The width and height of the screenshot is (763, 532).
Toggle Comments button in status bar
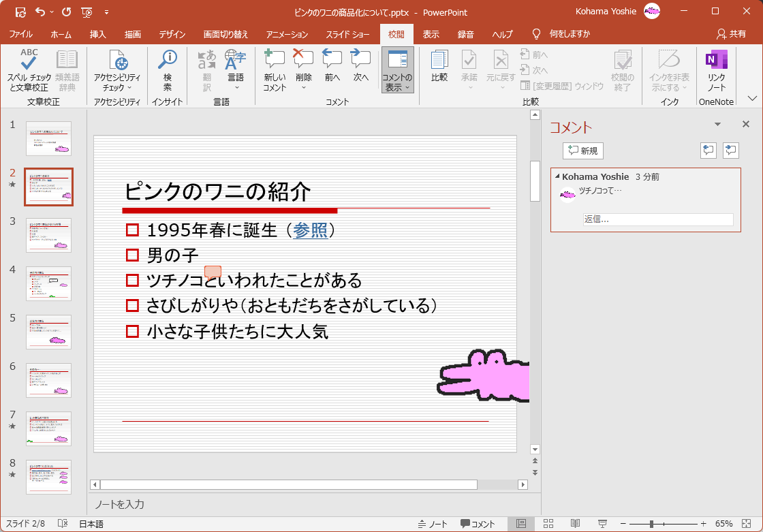478,524
